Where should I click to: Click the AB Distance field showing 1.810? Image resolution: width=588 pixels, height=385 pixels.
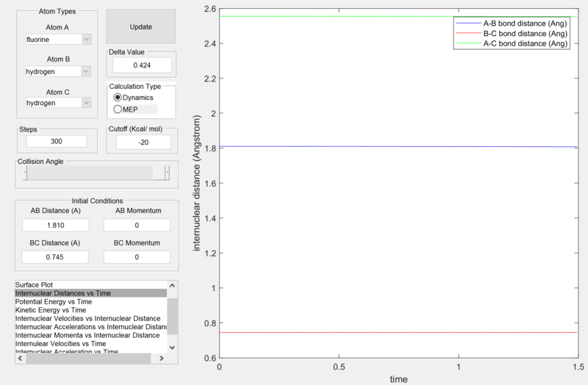click(x=56, y=226)
